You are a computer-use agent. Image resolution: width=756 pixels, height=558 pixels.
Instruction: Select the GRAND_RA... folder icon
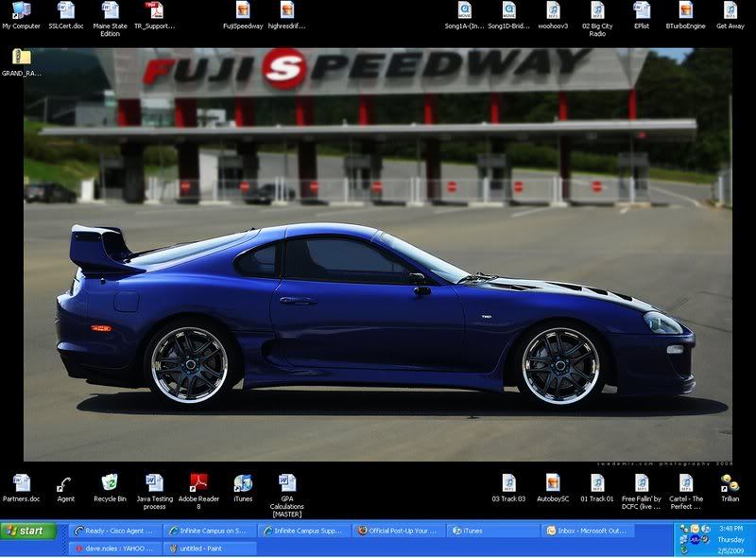pos(21,58)
